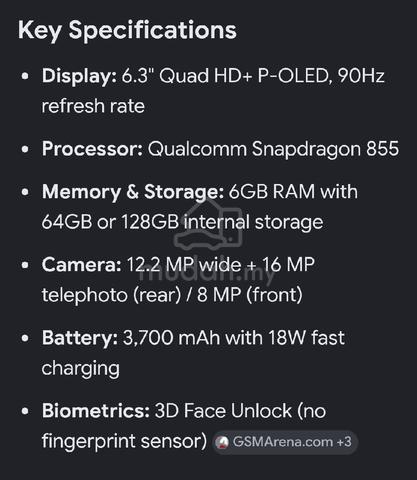Click the 3,700 mAh battery value text
417x480 pixels.
(x=171, y=338)
